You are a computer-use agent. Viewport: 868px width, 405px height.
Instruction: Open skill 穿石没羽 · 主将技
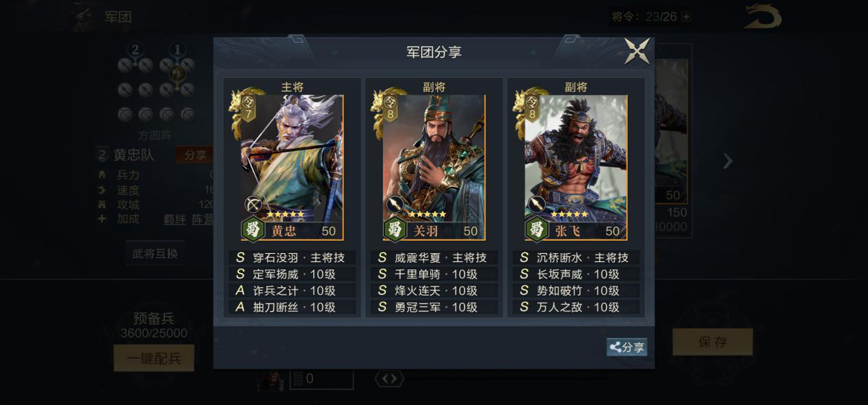point(292,258)
